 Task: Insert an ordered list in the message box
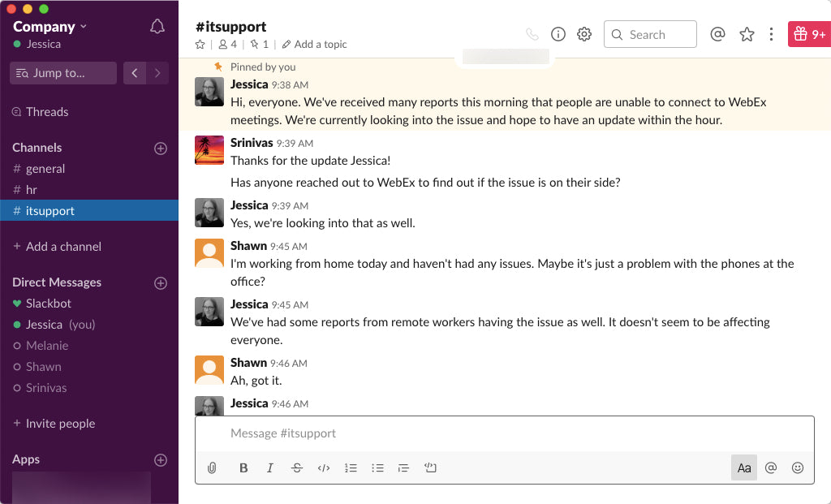(x=351, y=467)
